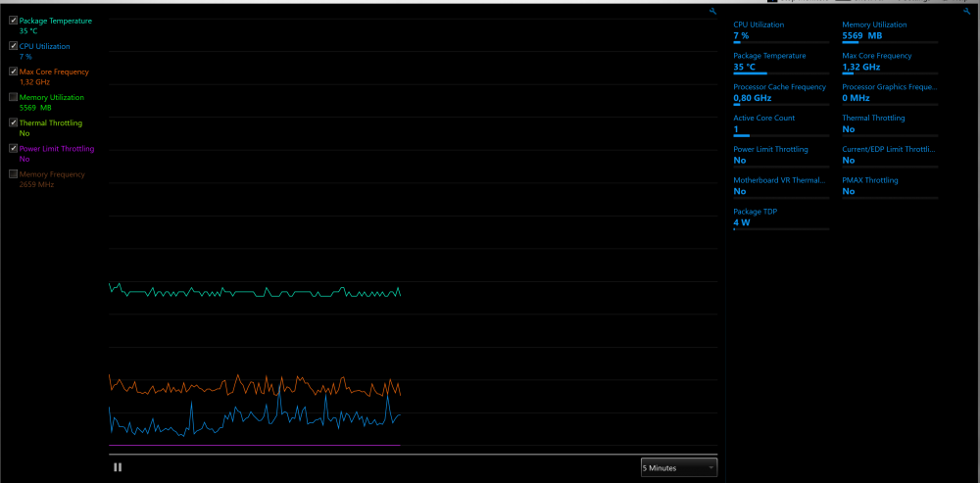
Task: Uncheck the Max Core Frequency checkbox
Action: [x=13, y=72]
